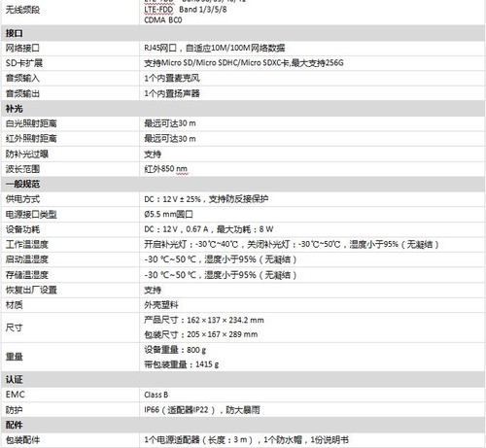The height and width of the screenshot is (448, 486).
Task: Select the 网络接口 row label
Action: (x=22, y=49)
